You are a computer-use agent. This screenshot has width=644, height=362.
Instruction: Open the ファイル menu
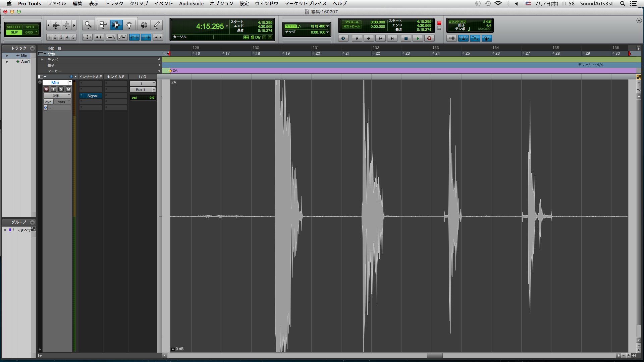[x=56, y=3]
